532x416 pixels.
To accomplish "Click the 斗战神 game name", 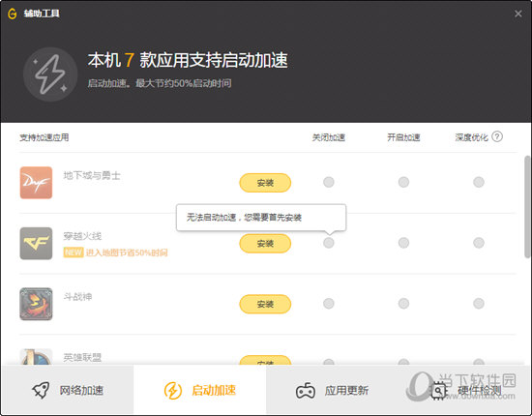I will (77, 297).
